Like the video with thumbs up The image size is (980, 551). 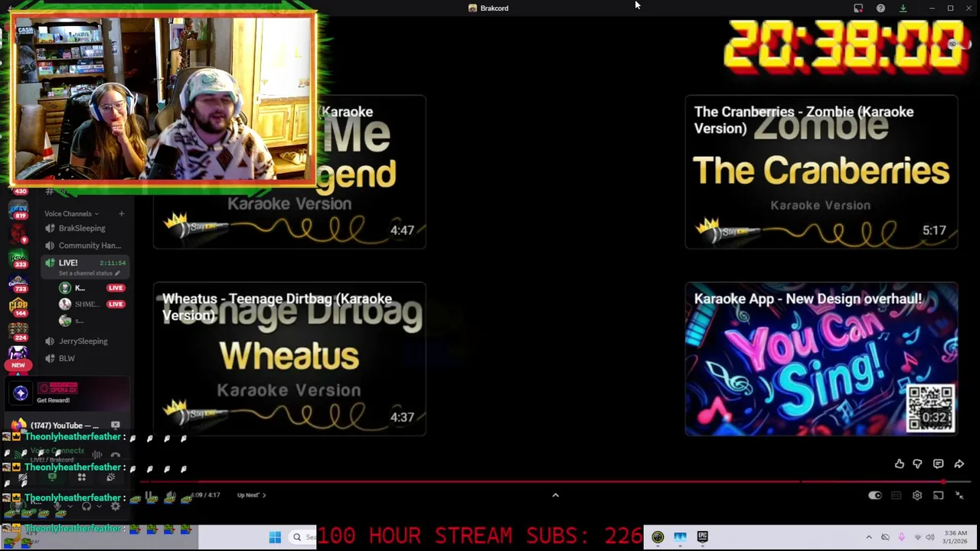pyautogui.click(x=900, y=464)
